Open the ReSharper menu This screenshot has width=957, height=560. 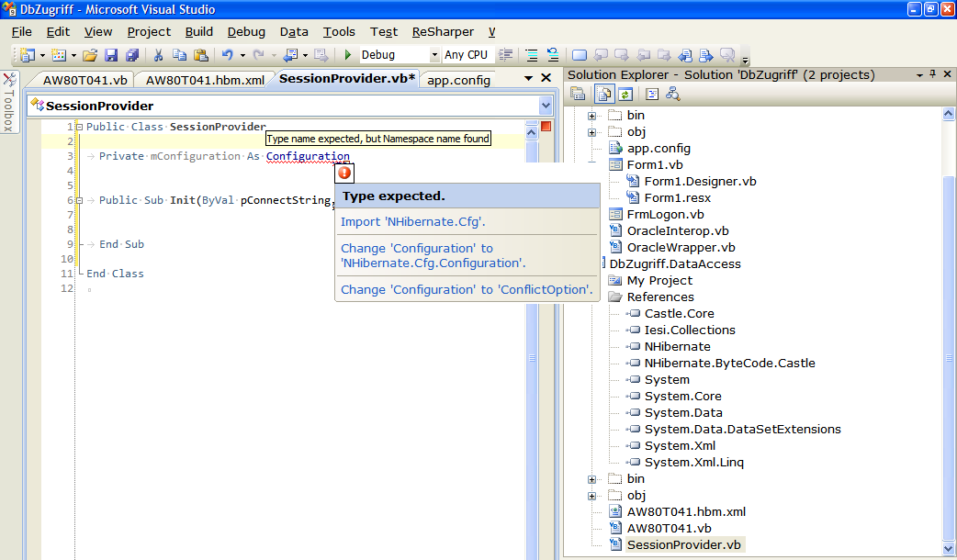443,32
